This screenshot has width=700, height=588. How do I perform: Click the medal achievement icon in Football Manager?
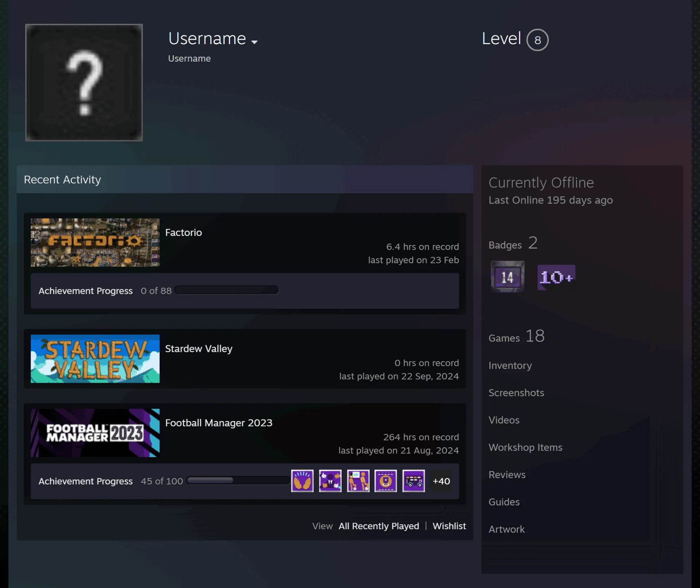[x=386, y=481]
